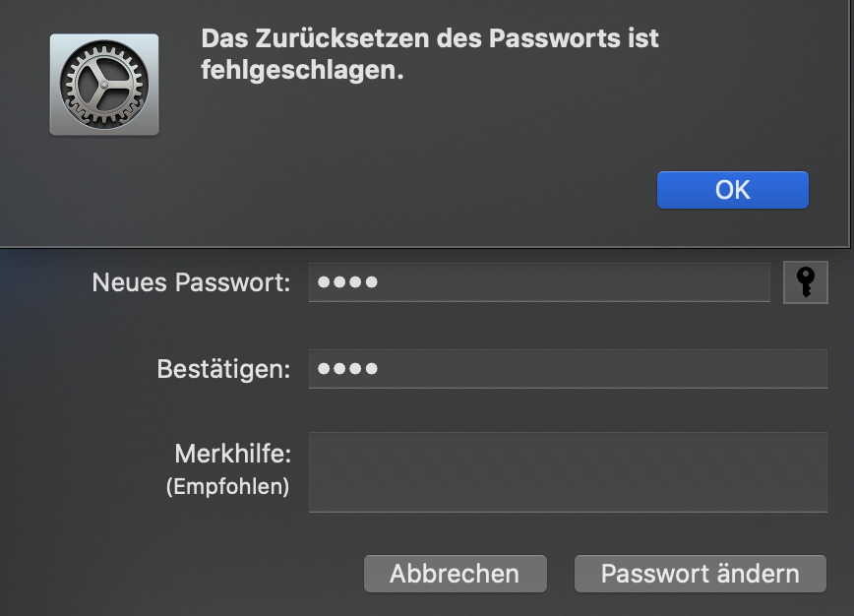Click the '(Empfohlen)' hint text
The image size is (854, 616).
coord(227,486)
